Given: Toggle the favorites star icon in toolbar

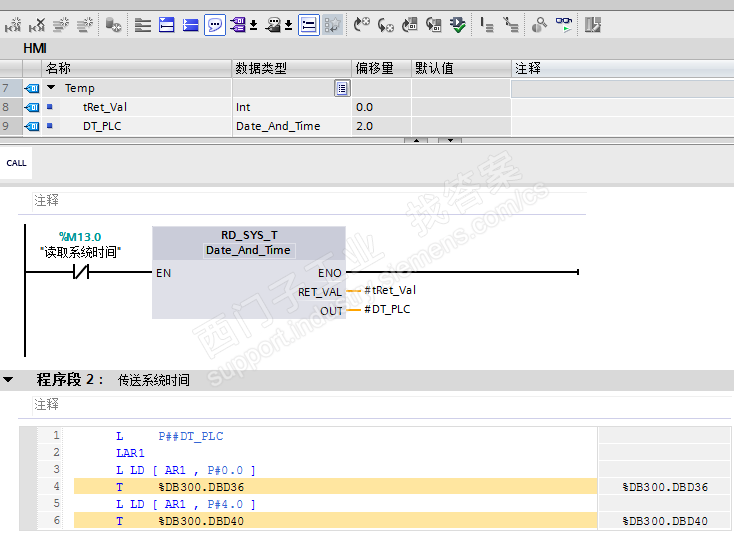Looking at the screenshot, I should (x=333, y=25).
